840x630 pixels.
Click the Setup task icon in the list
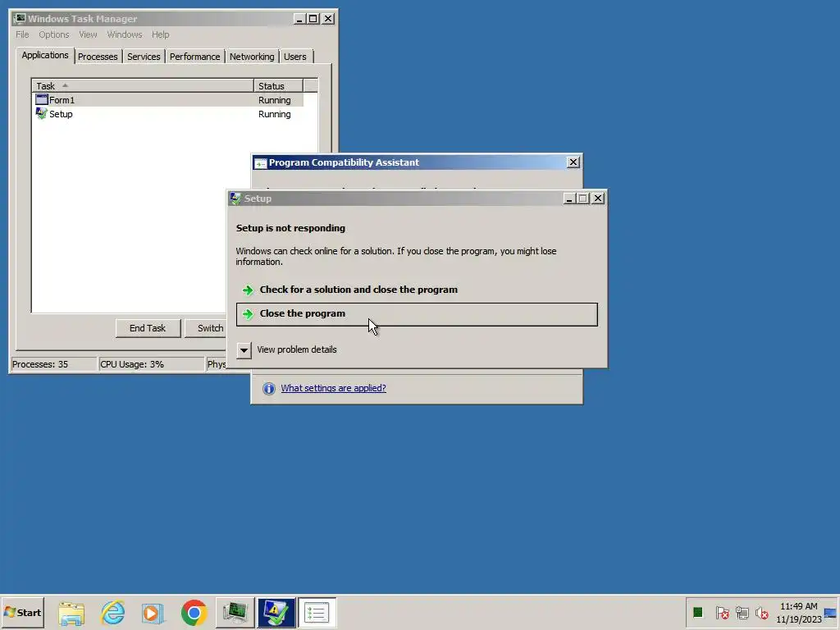42,113
